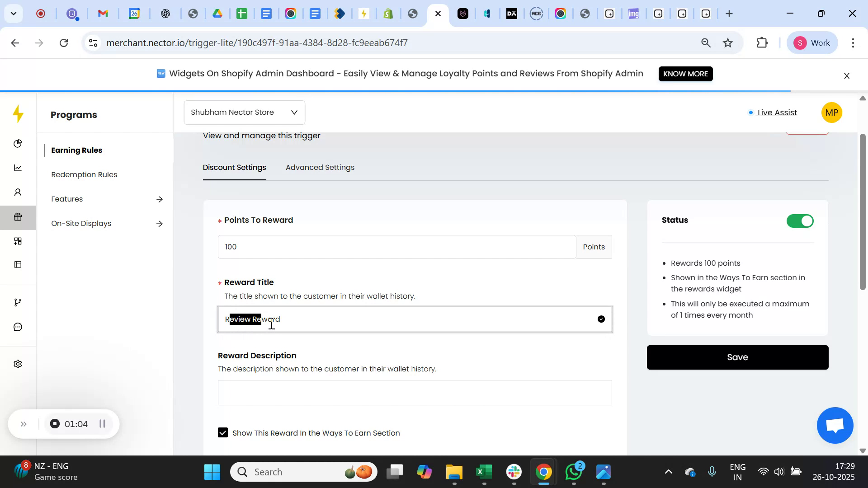
Task: Toggle the Status switch off
Action: (x=799, y=221)
